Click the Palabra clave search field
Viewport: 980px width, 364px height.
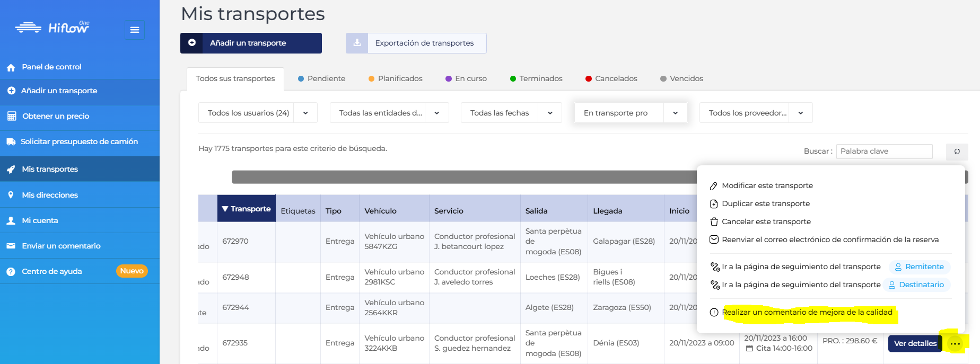(x=884, y=152)
